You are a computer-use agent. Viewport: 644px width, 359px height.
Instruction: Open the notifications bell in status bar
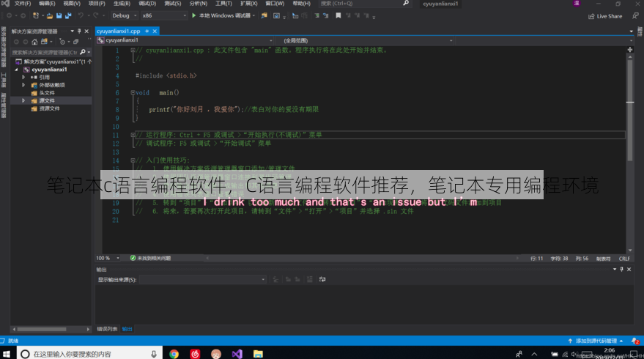pos(635,341)
